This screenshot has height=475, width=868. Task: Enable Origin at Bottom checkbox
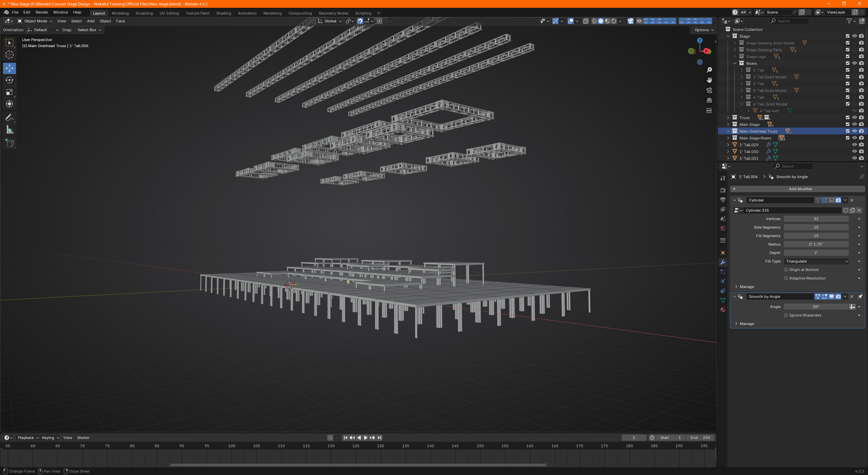tap(786, 269)
